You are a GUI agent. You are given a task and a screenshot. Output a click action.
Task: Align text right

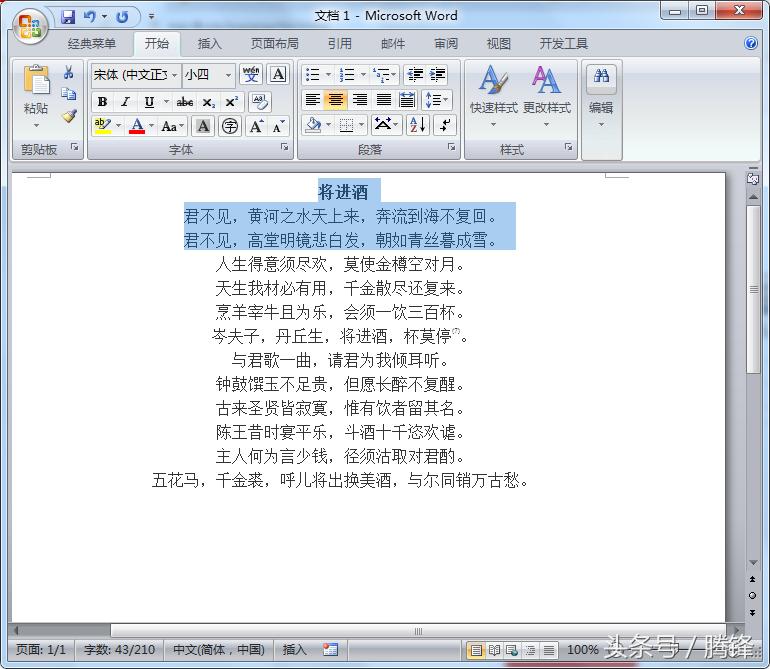[x=360, y=100]
